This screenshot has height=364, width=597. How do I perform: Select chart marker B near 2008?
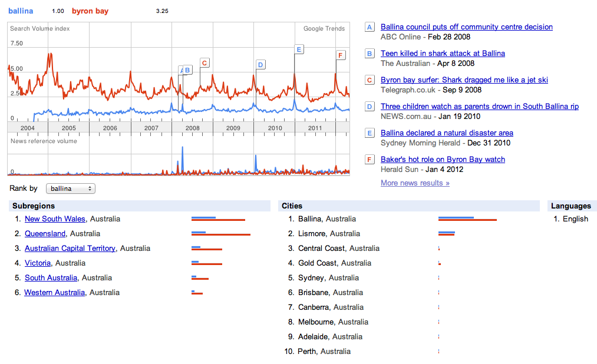[x=187, y=70]
